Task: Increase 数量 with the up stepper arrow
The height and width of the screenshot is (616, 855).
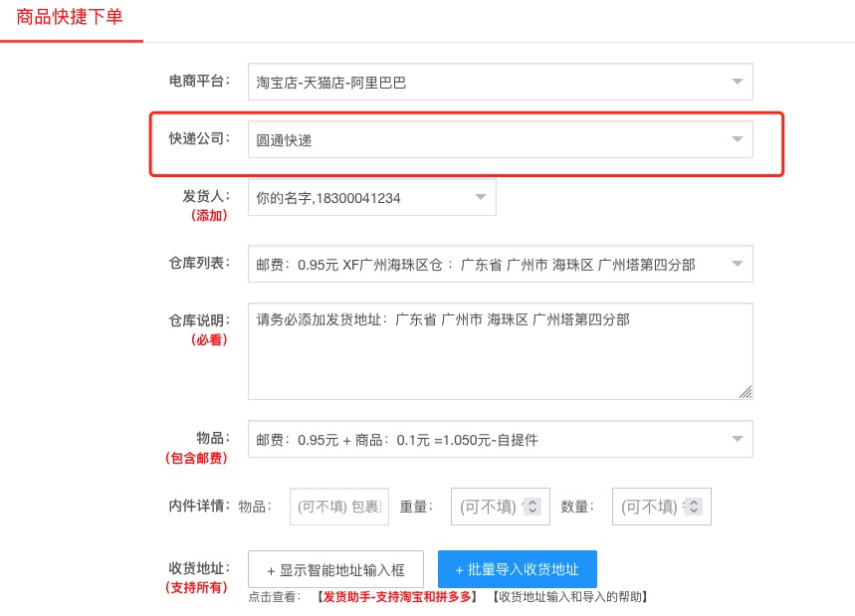Action: pyautogui.click(x=694, y=502)
